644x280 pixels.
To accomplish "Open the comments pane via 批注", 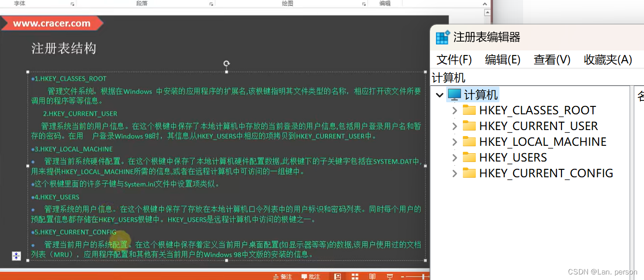I will (311, 276).
